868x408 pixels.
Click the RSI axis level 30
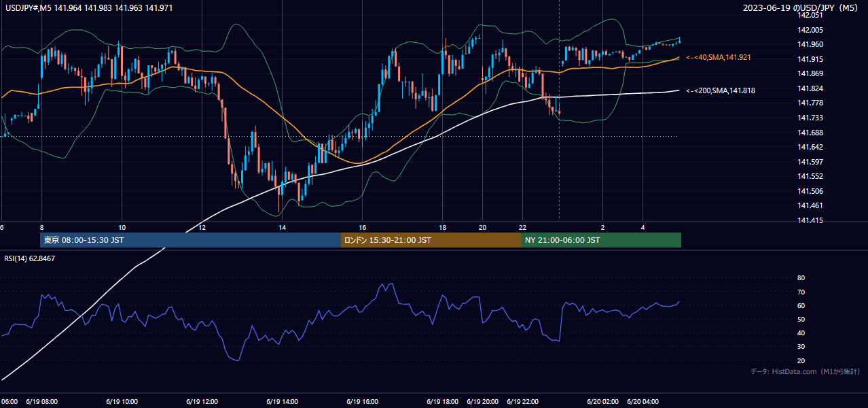pos(801,346)
